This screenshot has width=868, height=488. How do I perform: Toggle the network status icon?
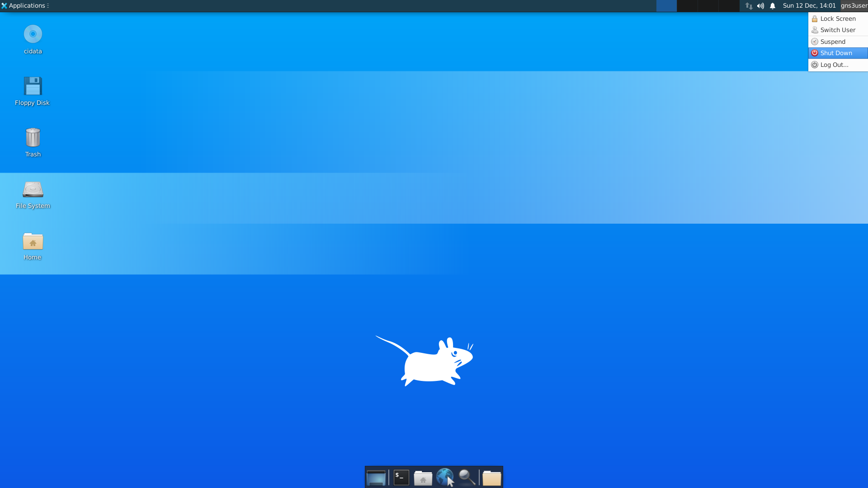(x=749, y=5)
